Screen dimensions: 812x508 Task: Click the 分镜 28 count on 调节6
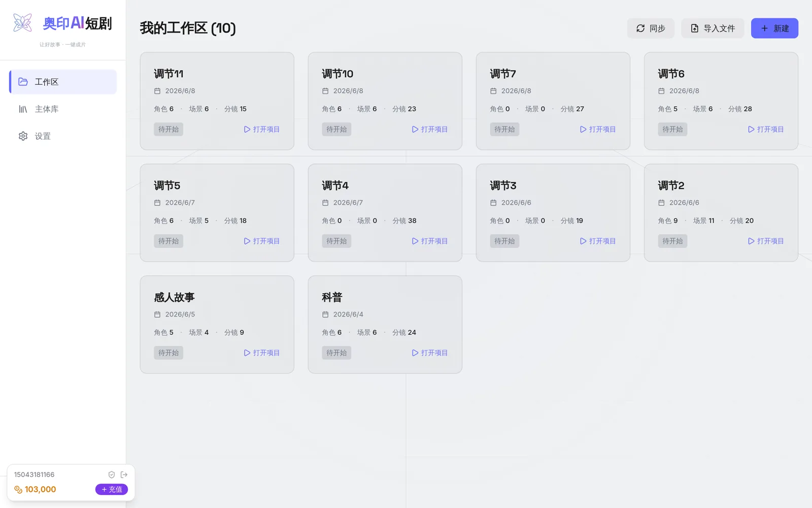[740, 109]
